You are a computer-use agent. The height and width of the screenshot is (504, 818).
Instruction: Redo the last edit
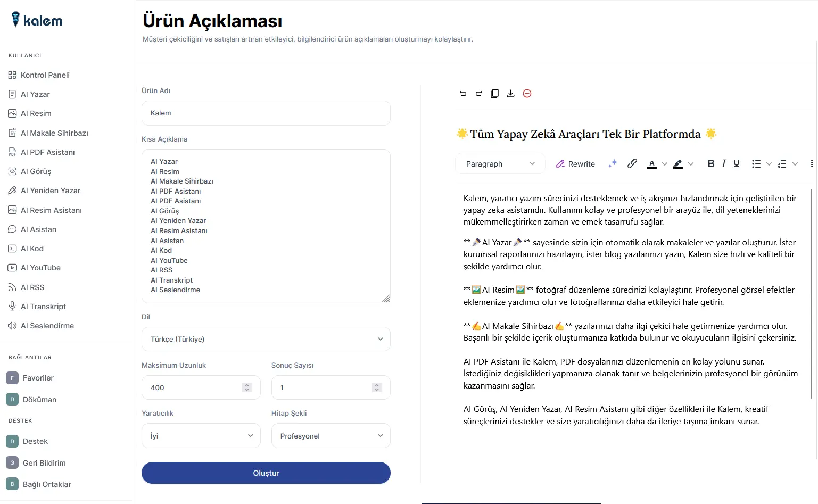479,94
